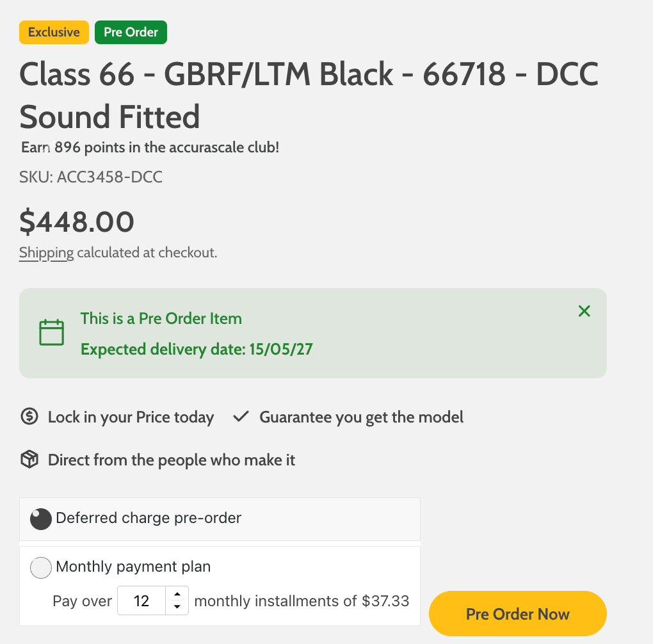The width and height of the screenshot is (653, 644).
Task: Click the Expected delivery date text
Action: (197, 350)
